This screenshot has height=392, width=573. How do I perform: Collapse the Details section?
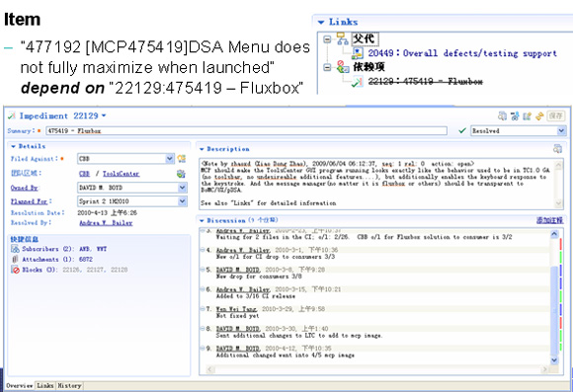tap(13, 146)
